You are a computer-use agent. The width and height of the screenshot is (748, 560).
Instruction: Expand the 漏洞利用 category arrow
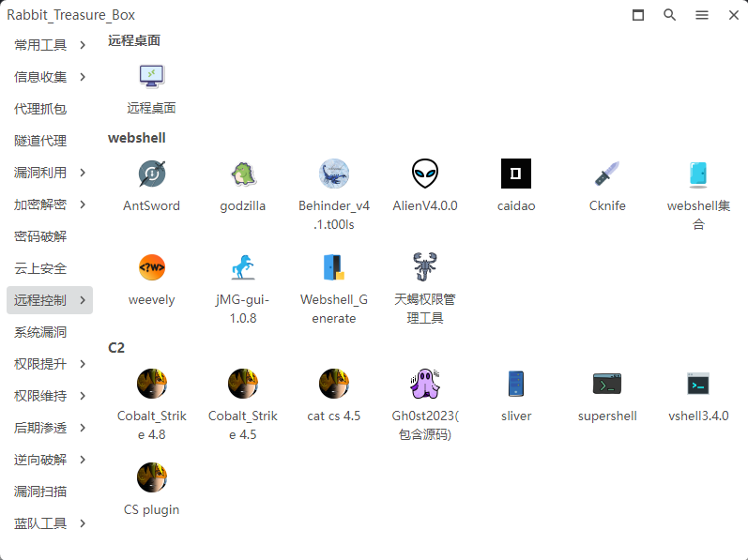point(83,173)
